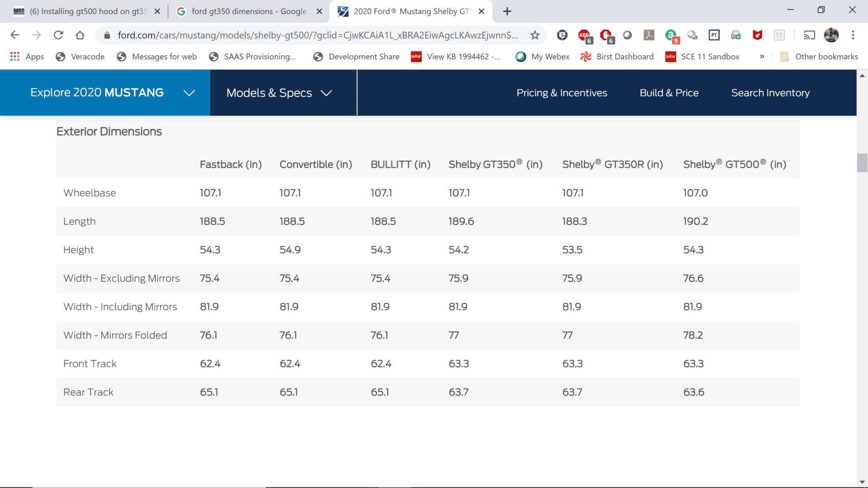This screenshot has height=488, width=868.
Task: Open the Messages for web bookmark
Action: click(157, 57)
